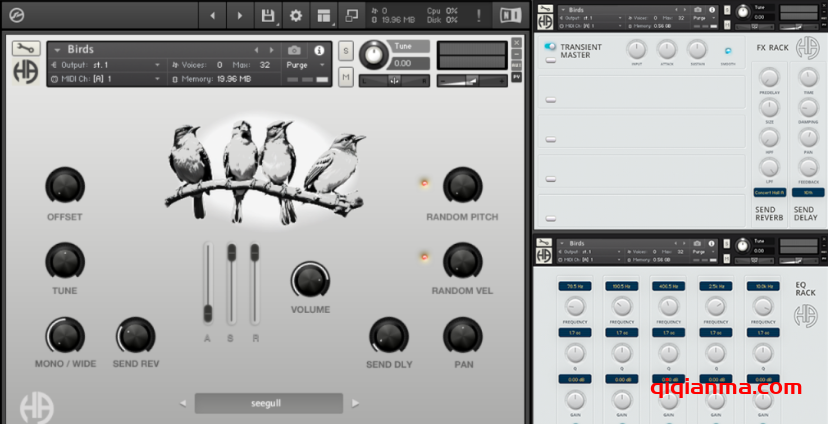
Task: Click the PREDELAY knob in Send Reverb
Action: pyautogui.click(x=769, y=78)
